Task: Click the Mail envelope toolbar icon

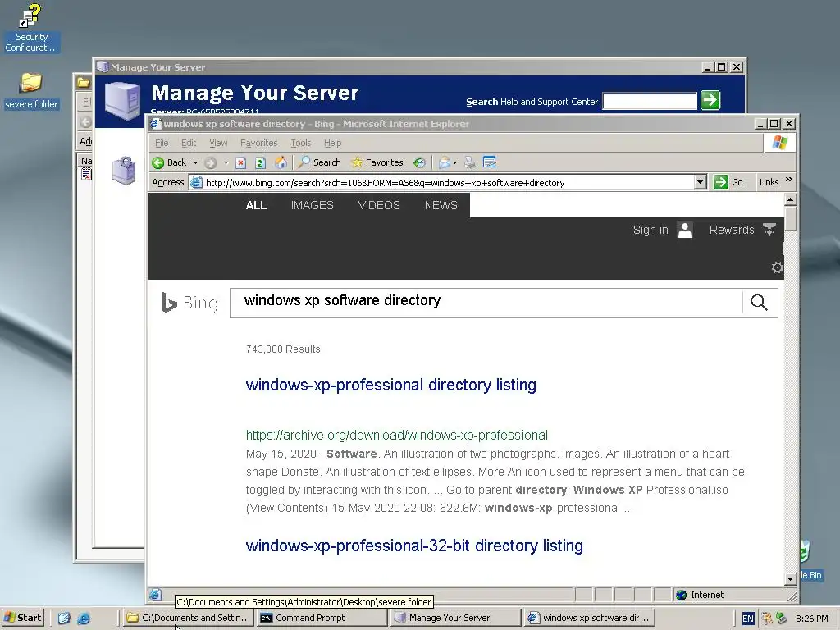Action: pos(444,162)
